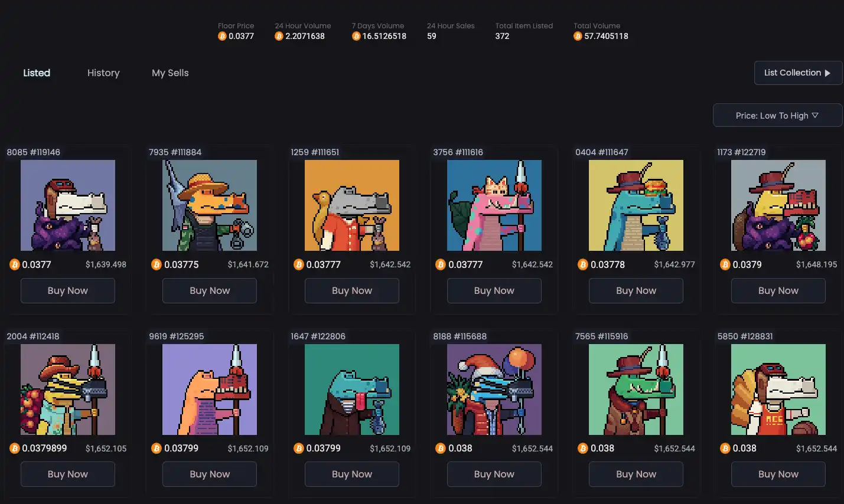This screenshot has height=504, width=844.
Task: Click the Bitcoin icon next to 0.03775 price
Action: coord(157,264)
